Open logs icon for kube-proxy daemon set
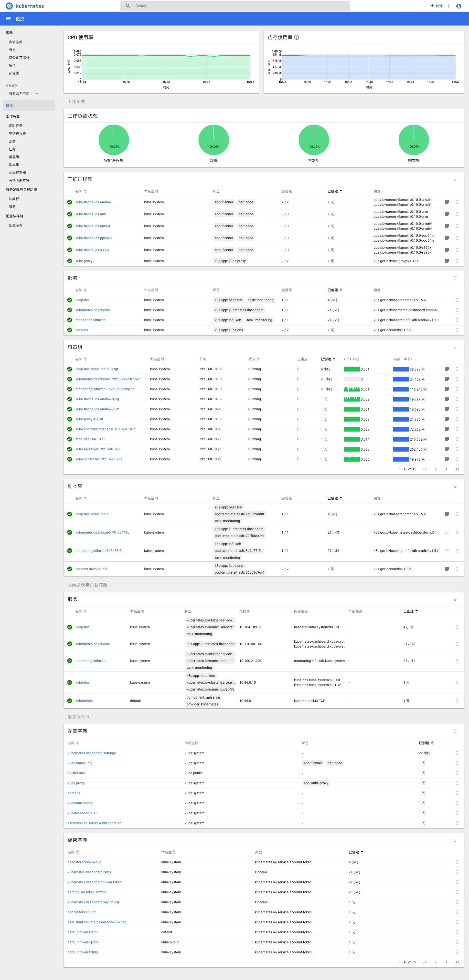The image size is (469, 980). click(447, 261)
